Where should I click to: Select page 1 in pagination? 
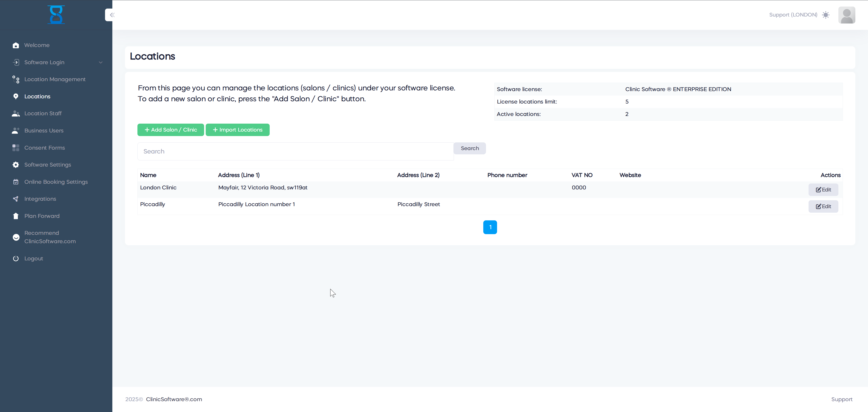(490, 227)
